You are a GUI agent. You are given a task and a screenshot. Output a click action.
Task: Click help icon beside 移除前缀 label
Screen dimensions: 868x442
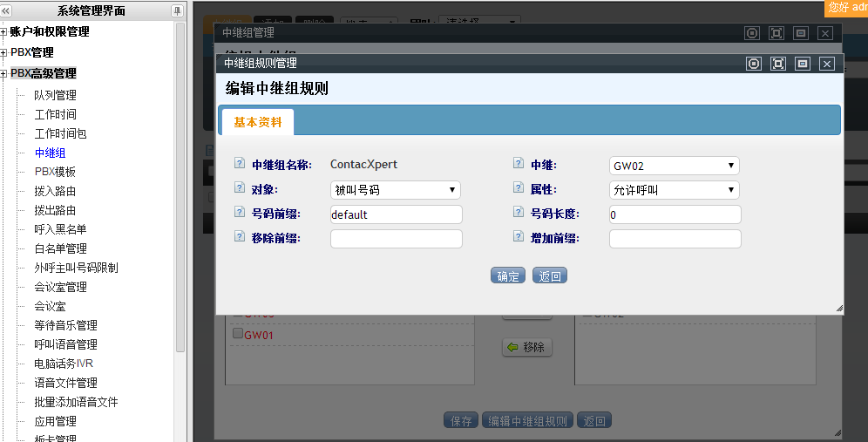click(x=240, y=237)
